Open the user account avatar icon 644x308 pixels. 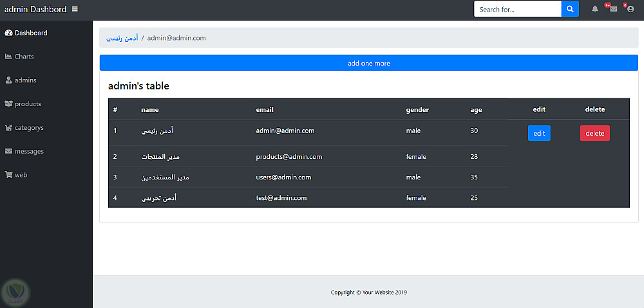(x=630, y=9)
